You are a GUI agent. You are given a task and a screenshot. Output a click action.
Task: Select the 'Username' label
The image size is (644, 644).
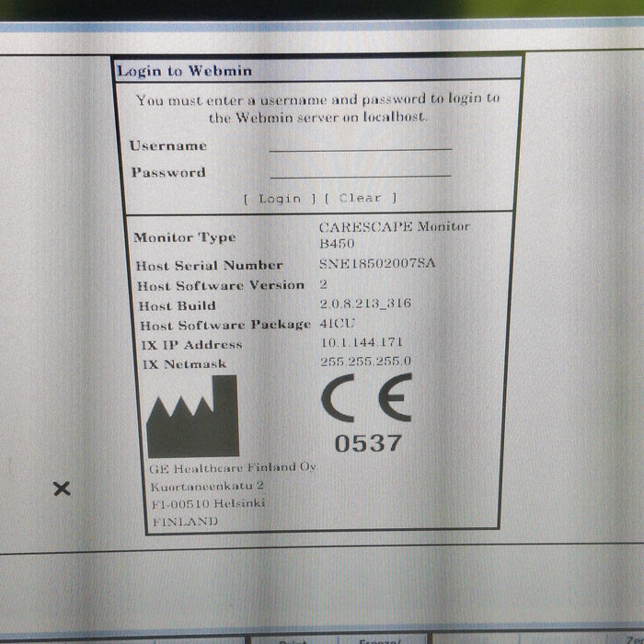(x=168, y=145)
